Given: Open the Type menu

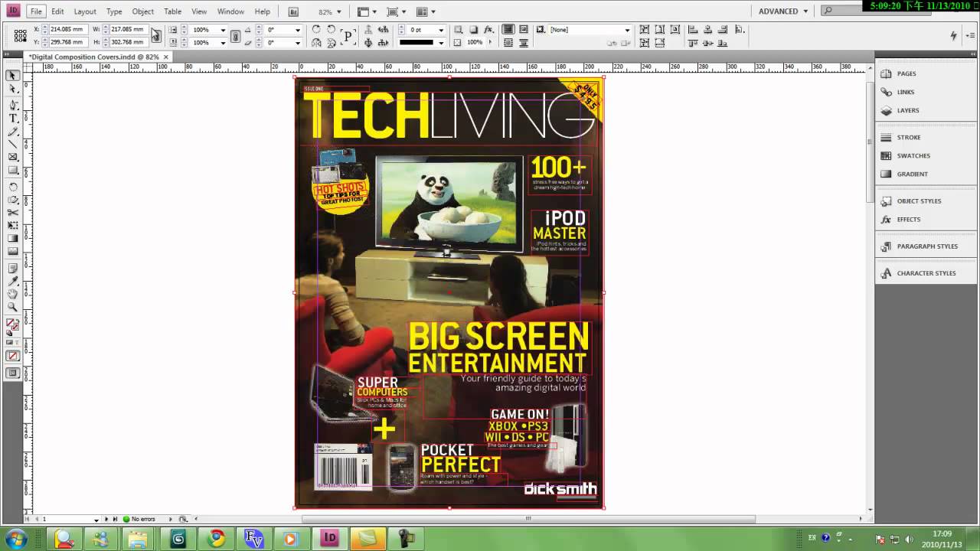Looking at the screenshot, I should point(114,11).
